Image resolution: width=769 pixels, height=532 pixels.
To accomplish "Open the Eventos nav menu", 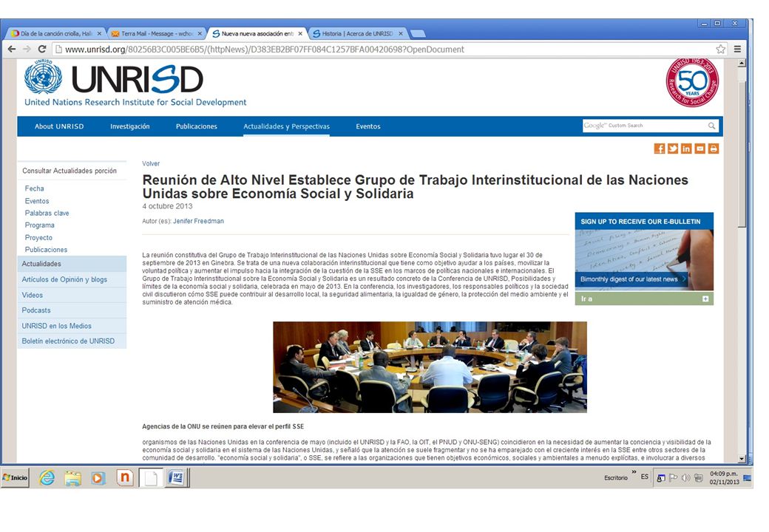I will (x=368, y=126).
